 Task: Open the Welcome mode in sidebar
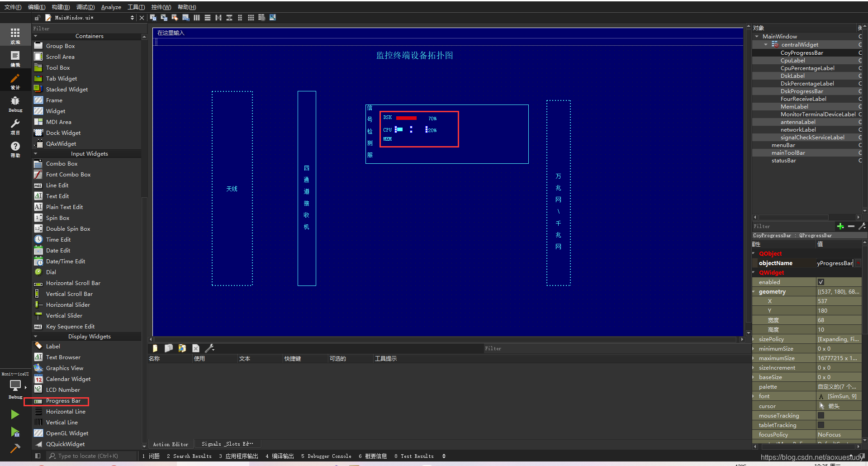15,35
